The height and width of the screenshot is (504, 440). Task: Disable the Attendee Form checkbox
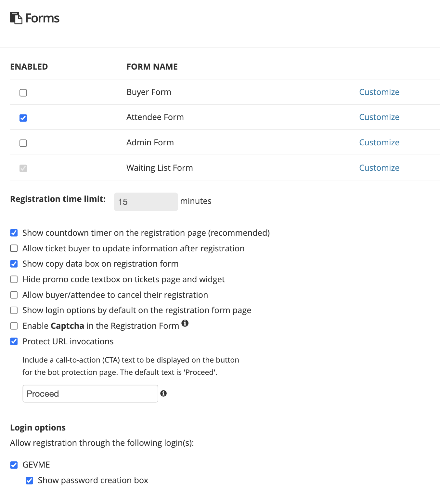click(23, 118)
